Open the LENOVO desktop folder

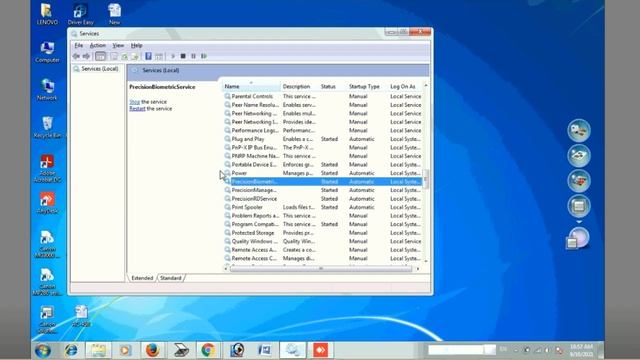point(47,14)
